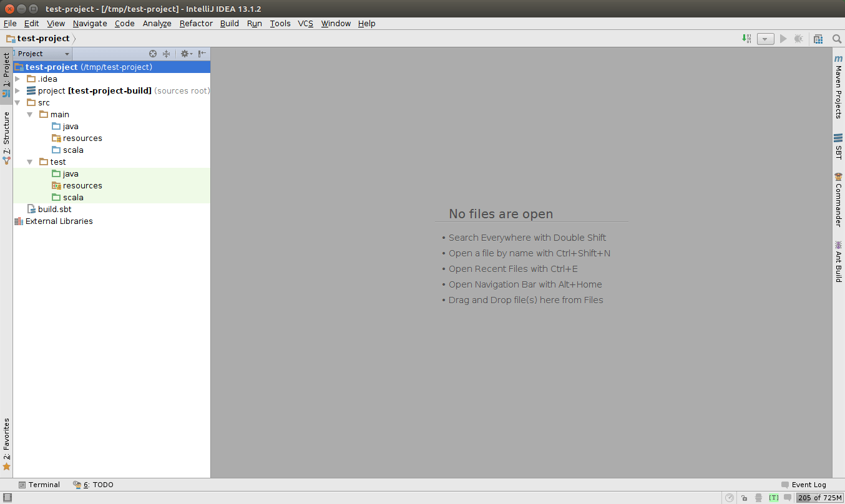The image size is (845, 504).
Task: Open the Run menu
Action: tap(254, 23)
